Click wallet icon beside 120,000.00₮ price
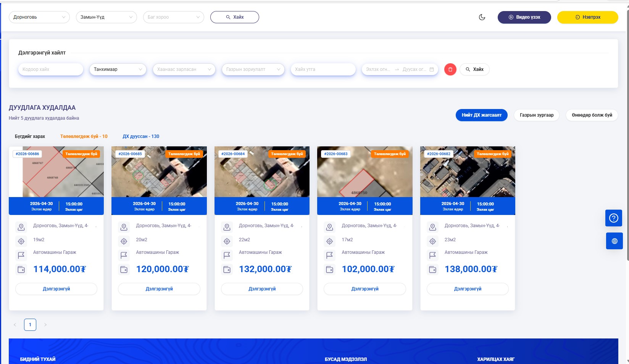The image size is (629, 364). coord(124,269)
